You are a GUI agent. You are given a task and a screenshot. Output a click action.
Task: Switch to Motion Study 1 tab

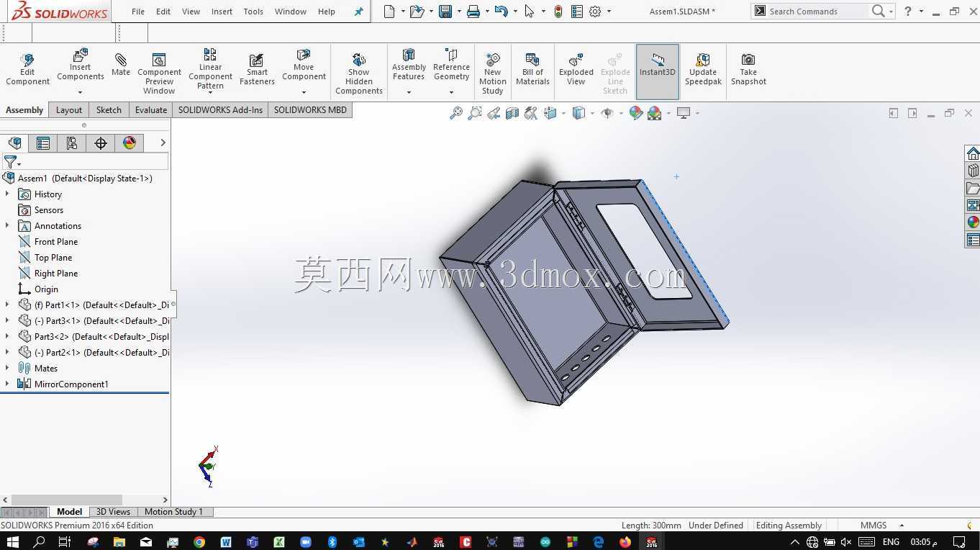coord(173,512)
